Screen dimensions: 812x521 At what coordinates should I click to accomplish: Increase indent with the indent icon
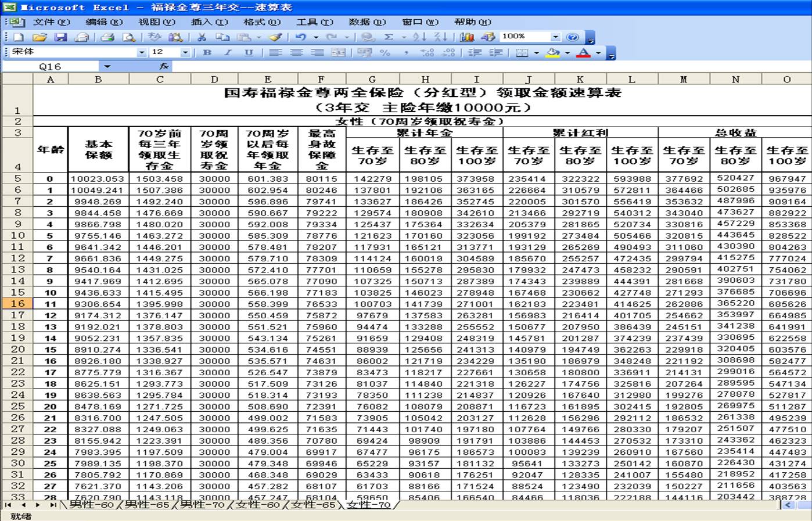click(x=495, y=53)
